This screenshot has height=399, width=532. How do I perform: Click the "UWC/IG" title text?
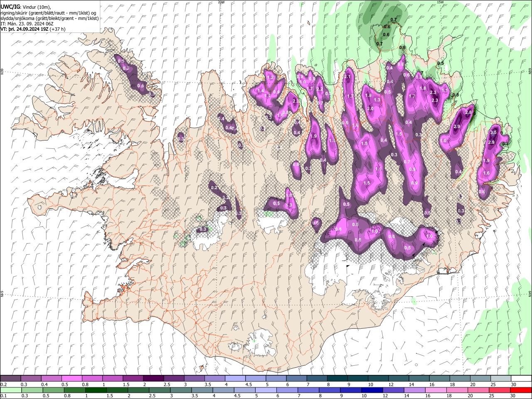10,7
